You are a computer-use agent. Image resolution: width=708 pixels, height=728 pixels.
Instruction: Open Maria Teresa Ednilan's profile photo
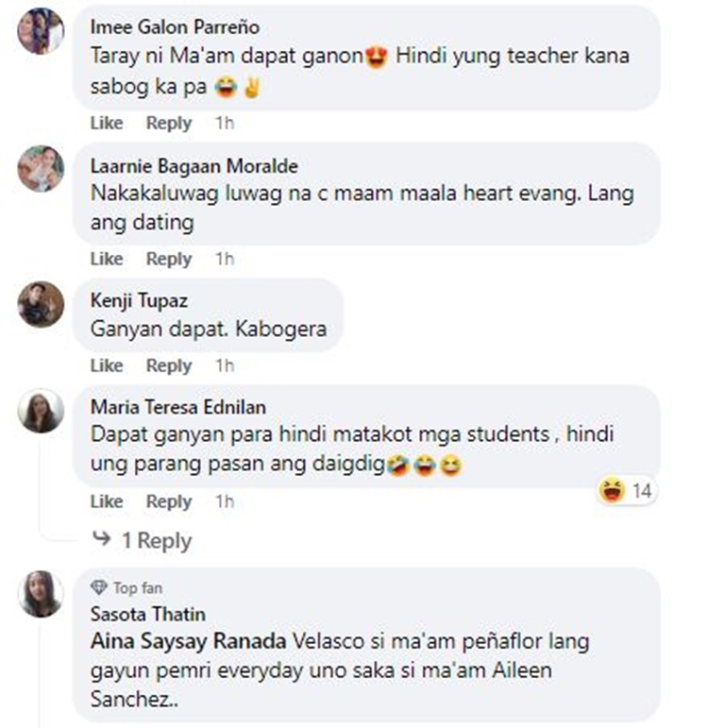(x=41, y=411)
